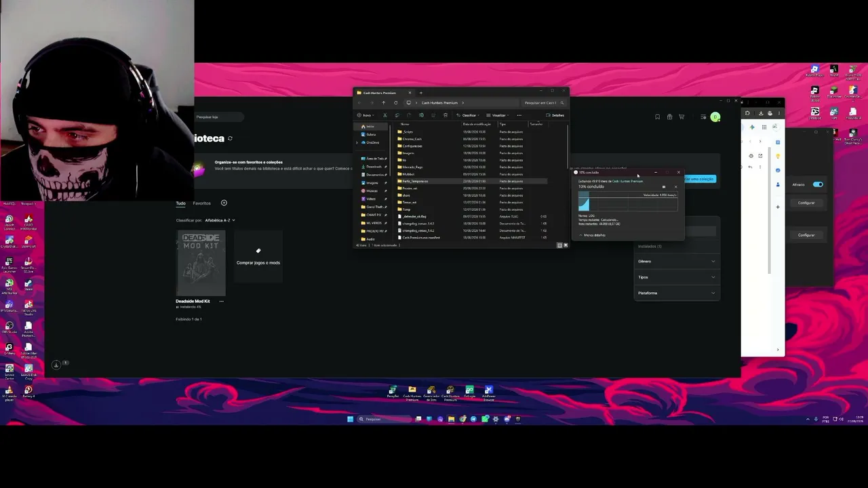Select the Cash Hunters Premium Explorer tab
This screenshot has height=488, width=868.
384,93
